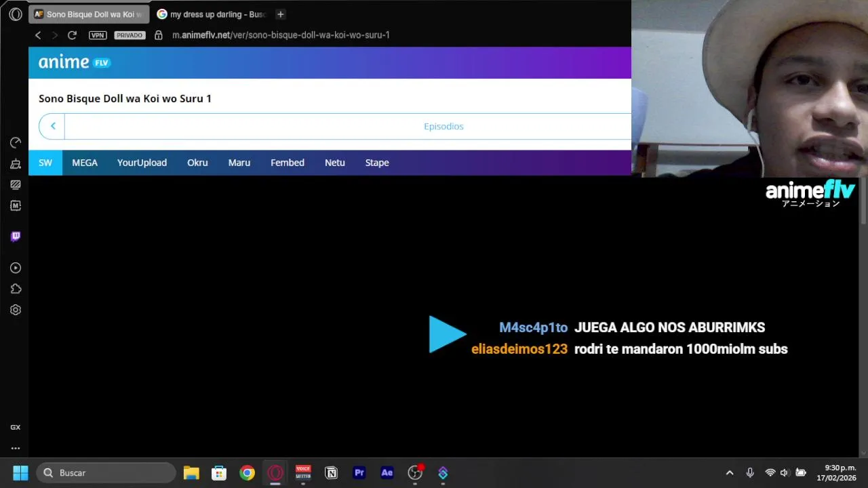Open File Explorer from the taskbar
The width and height of the screenshot is (868, 488).
[x=191, y=472]
